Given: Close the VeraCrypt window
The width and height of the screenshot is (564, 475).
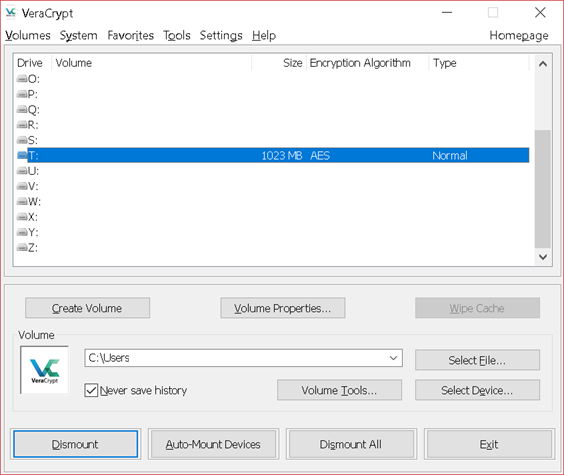Looking at the screenshot, I should click(540, 13).
